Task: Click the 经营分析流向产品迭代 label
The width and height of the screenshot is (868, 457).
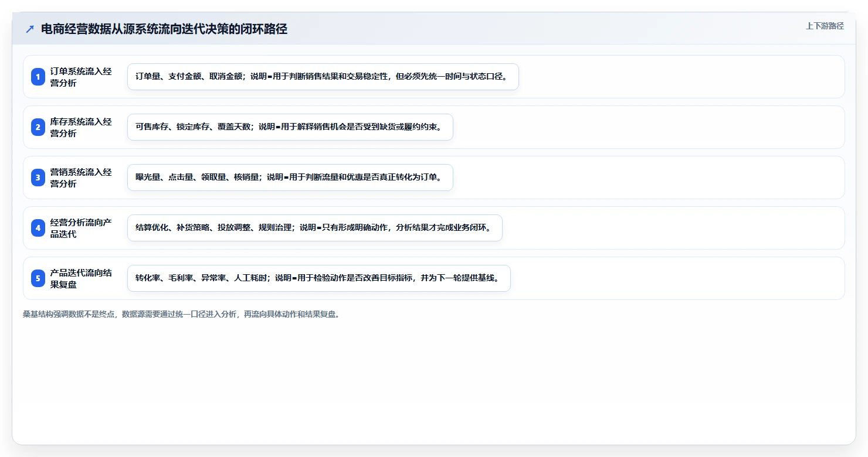Action: click(81, 228)
